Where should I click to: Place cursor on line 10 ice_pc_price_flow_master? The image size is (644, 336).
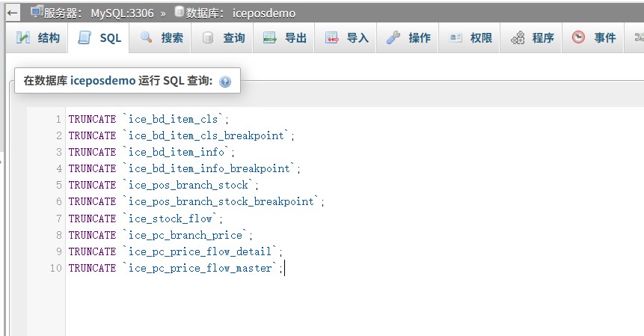pyautogui.click(x=200, y=268)
